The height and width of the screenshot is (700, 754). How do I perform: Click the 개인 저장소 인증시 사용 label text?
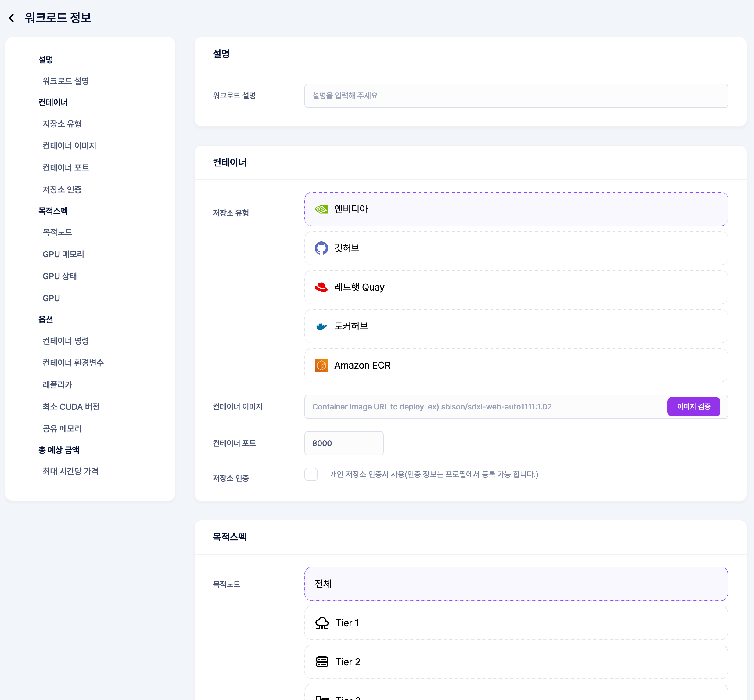click(x=434, y=474)
